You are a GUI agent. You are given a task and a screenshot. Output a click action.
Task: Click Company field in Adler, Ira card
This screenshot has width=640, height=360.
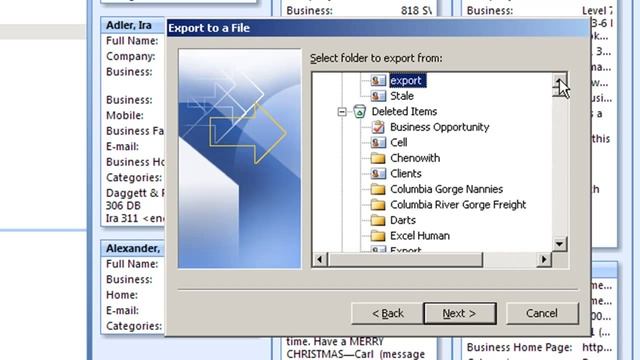(131, 56)
